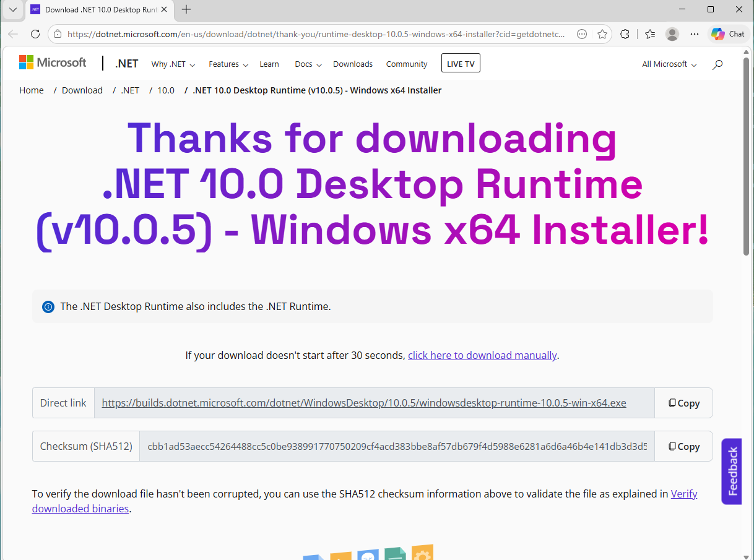Open the tab actions menu chevron

click(x=12, y=9)
